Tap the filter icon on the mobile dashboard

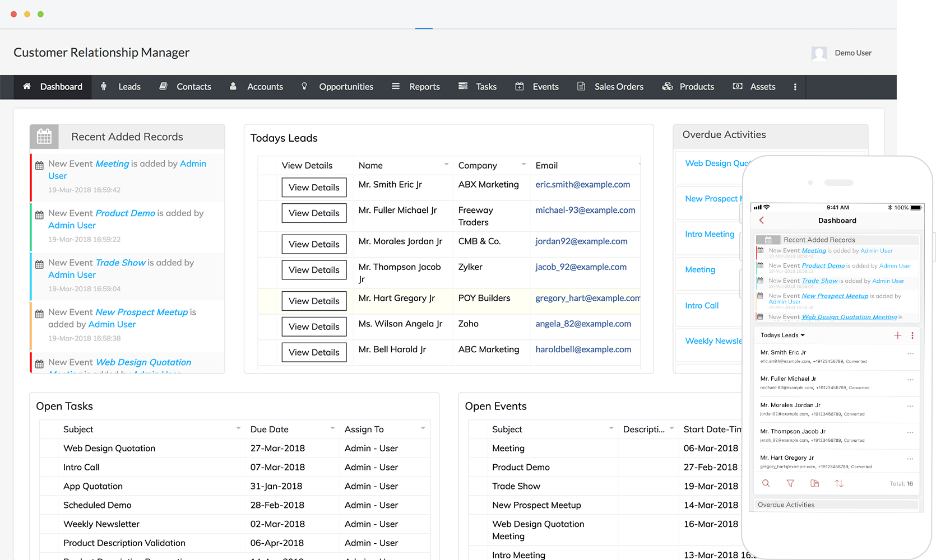791,483
